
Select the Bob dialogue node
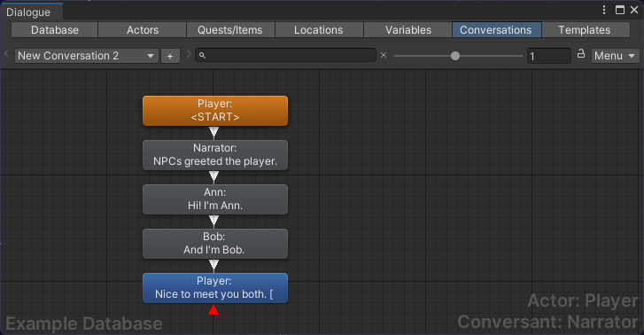214,244
